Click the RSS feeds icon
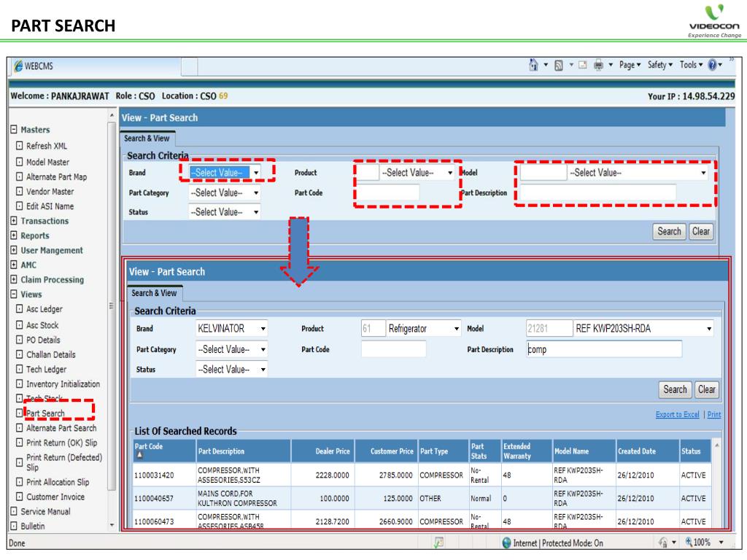The height and width of the screenshot is (560, 747). coord(558,65)
